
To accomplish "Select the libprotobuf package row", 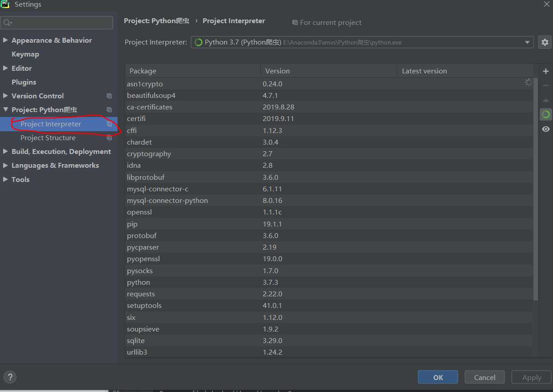I will [329, 177].
